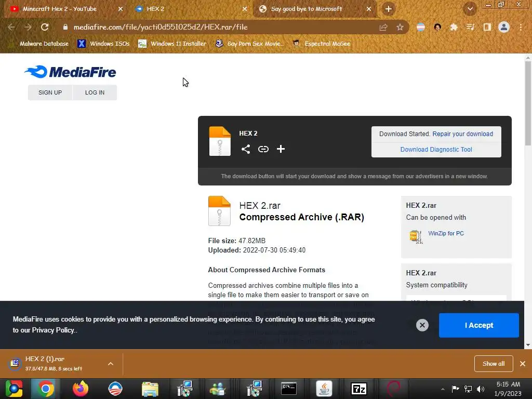Open the Windows 11 Installer bookmark
The image size is (532, 399).
[x=172, y=44]
